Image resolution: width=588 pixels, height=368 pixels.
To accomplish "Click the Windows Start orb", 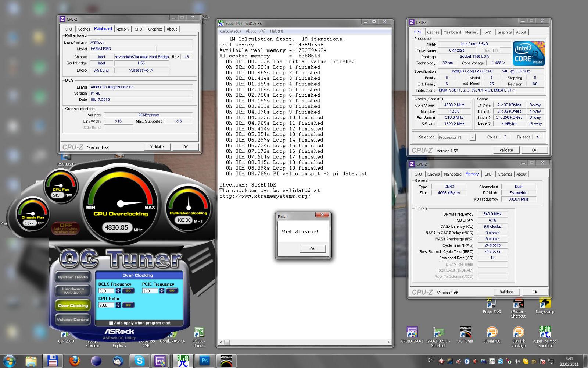I will click(9, 361).
